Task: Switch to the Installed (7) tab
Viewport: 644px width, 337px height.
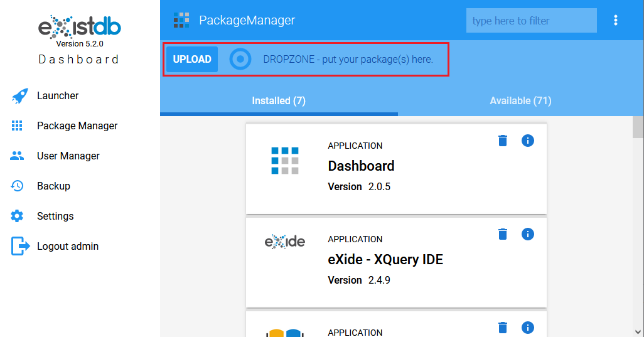Action: point(279,101)
